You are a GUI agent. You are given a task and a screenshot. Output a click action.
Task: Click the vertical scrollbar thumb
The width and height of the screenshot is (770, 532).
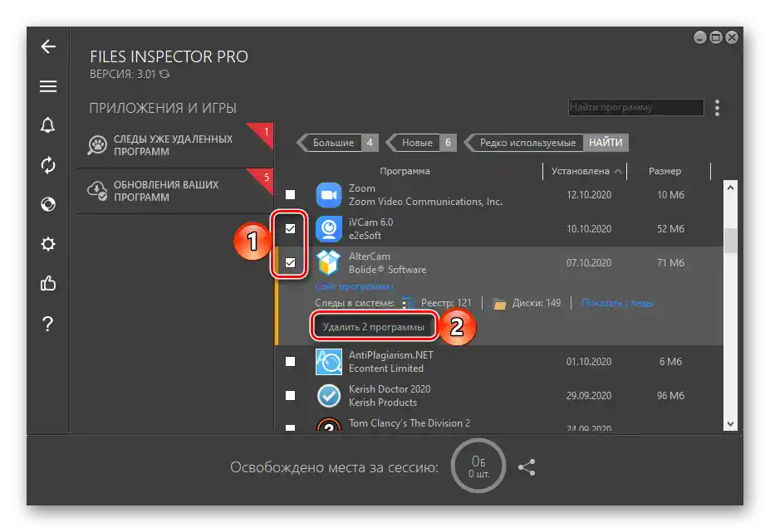730,241
